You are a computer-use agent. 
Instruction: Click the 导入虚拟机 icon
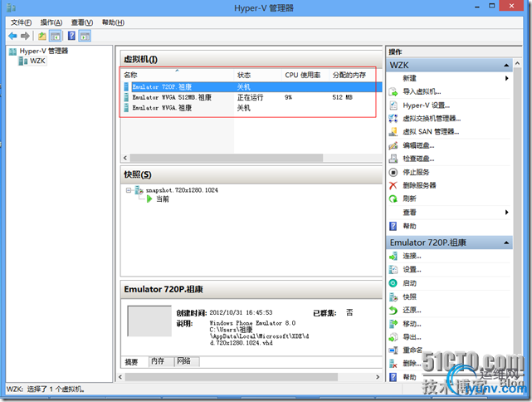(393, 91)
